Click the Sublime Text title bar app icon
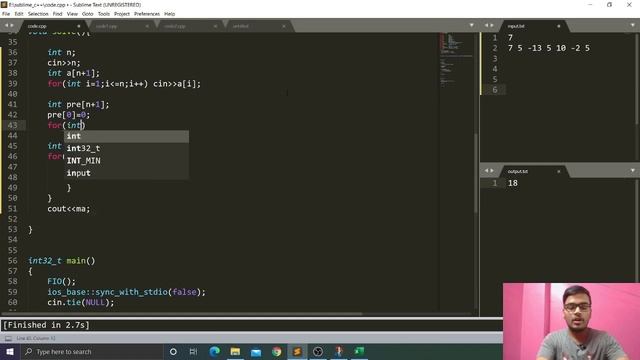This screenshot has height=360, width=640. (x=4, y=5)
